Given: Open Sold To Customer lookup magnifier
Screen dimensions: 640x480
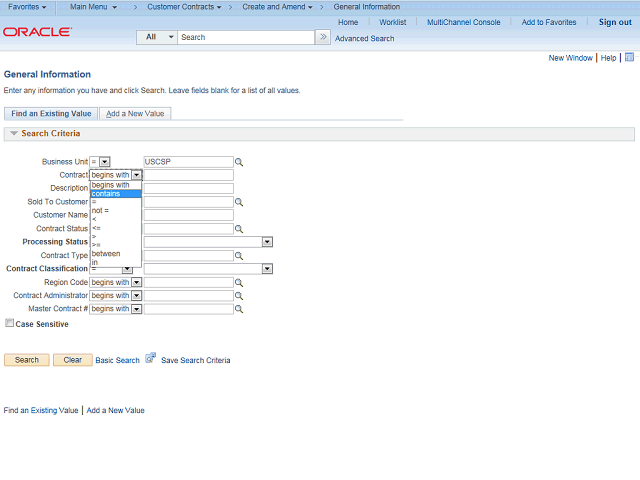Looking at the screenshot, I should coord(239,202).
